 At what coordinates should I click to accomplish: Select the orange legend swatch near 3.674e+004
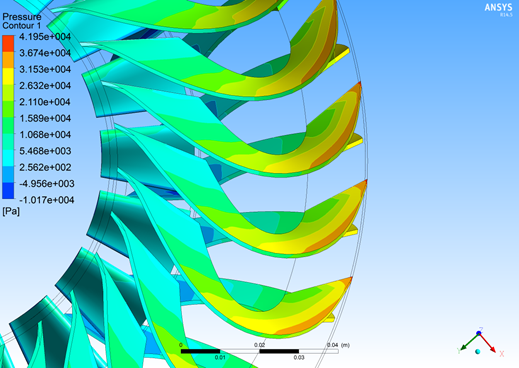coord(8,60)
